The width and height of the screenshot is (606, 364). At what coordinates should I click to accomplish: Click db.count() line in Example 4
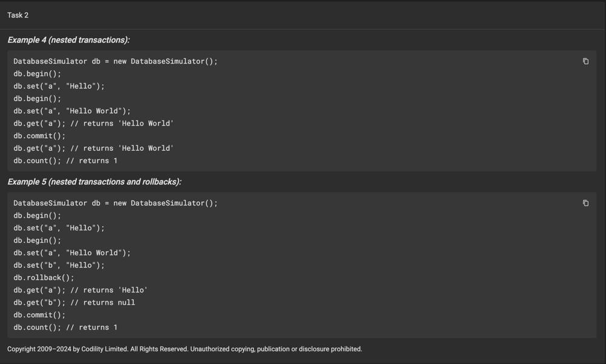tap(65, 160)
